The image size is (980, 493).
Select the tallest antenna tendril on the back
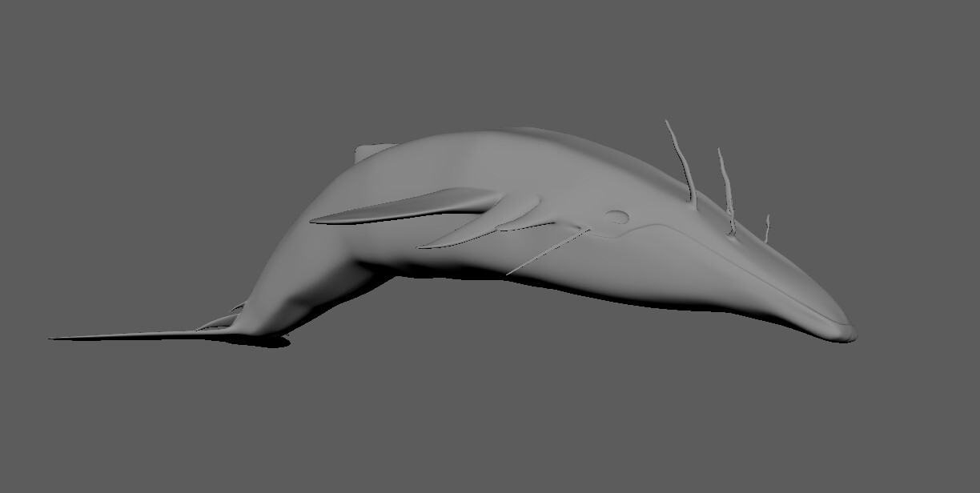pyautogui.click(x=677, y=160)
